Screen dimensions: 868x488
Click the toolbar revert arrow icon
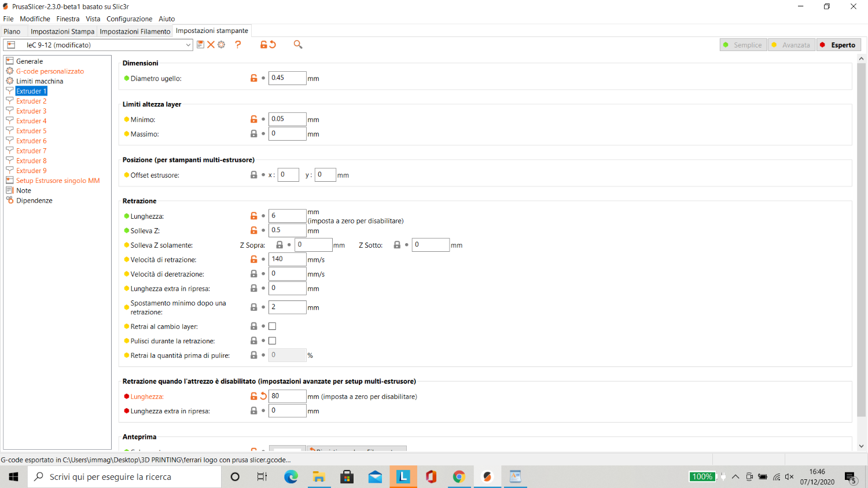273,45
